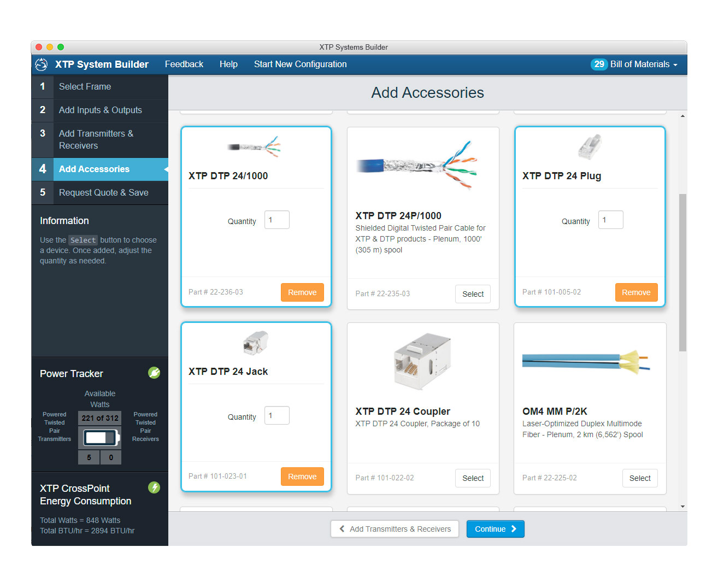Go to step 5 Request Quote & Save
This screenshot has width=718, height=588.
coord(100,192)
